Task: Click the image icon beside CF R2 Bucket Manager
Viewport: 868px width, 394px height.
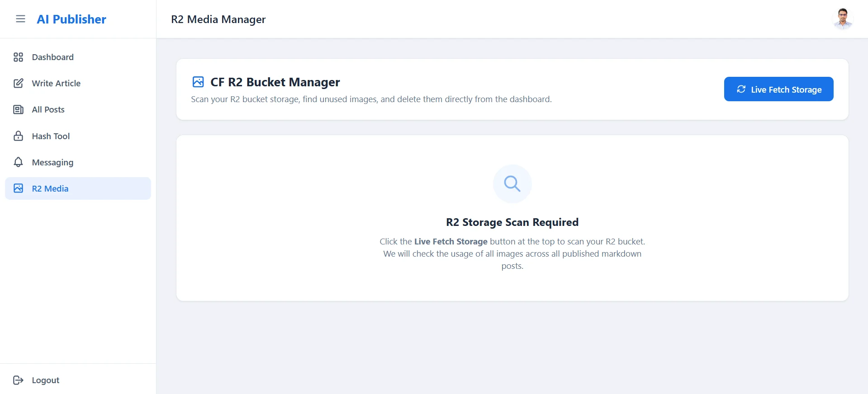Action: pyautogui.click(x=198, y=82)
